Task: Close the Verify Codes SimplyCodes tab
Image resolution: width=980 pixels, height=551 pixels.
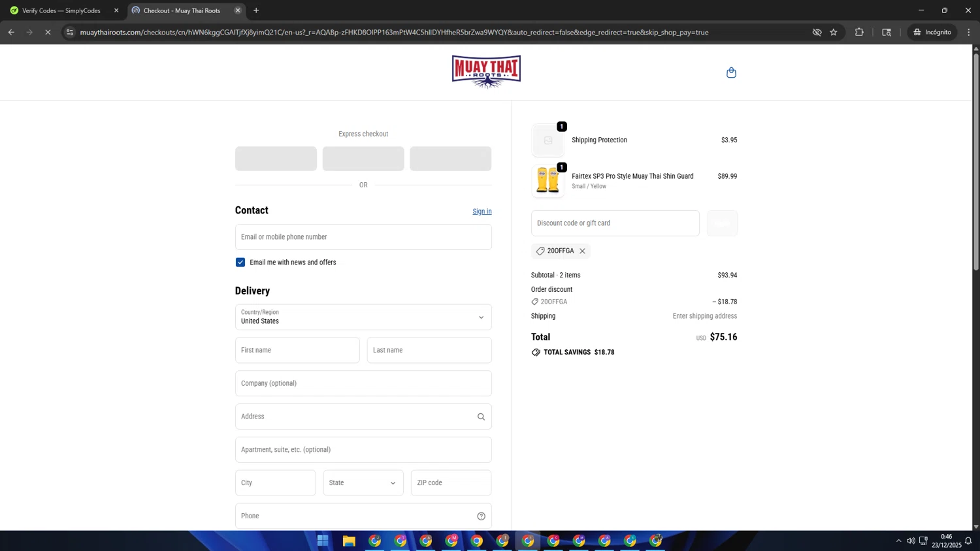Action: [x=116, y=10]
